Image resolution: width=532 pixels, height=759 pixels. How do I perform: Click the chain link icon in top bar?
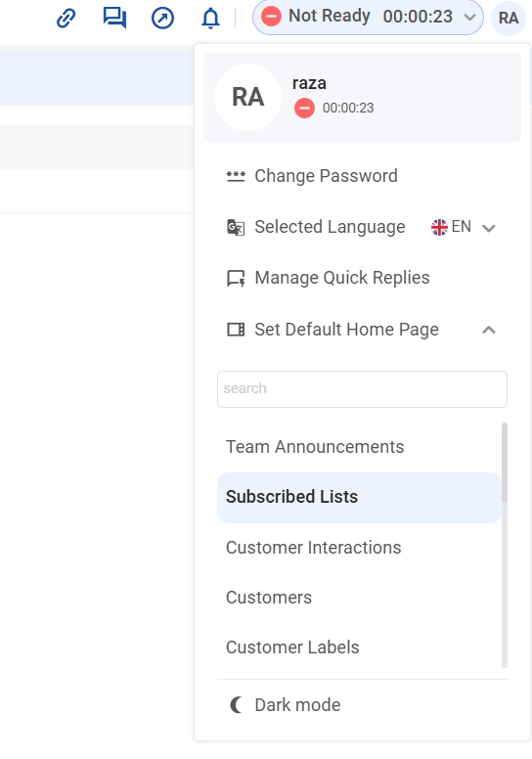(x=66, y=19)
